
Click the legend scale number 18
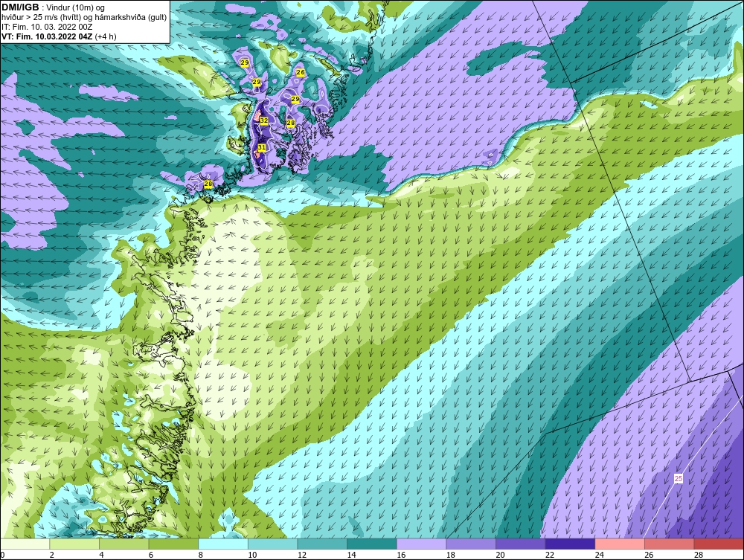[450, 555]
